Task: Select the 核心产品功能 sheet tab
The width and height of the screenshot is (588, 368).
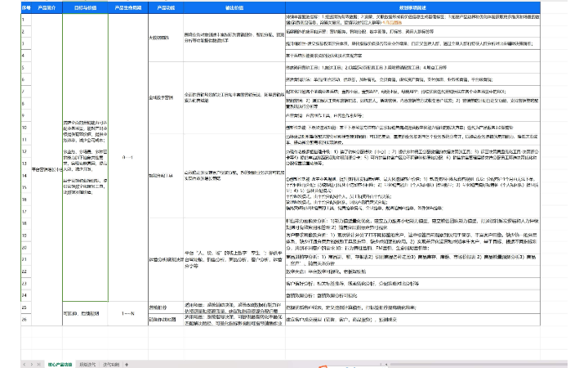Action: pyautogui.click(x=60, y=364)
